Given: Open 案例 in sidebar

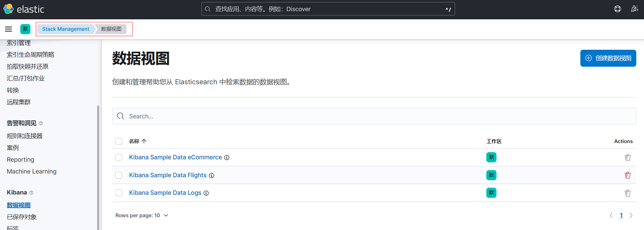Looking at the screenshot, I should pos(13,148).
